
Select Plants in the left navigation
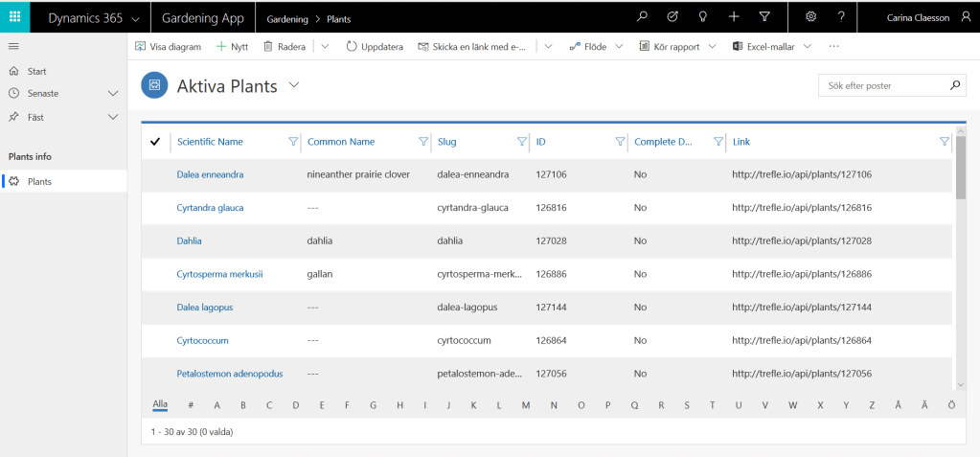(x=39, y=181)
